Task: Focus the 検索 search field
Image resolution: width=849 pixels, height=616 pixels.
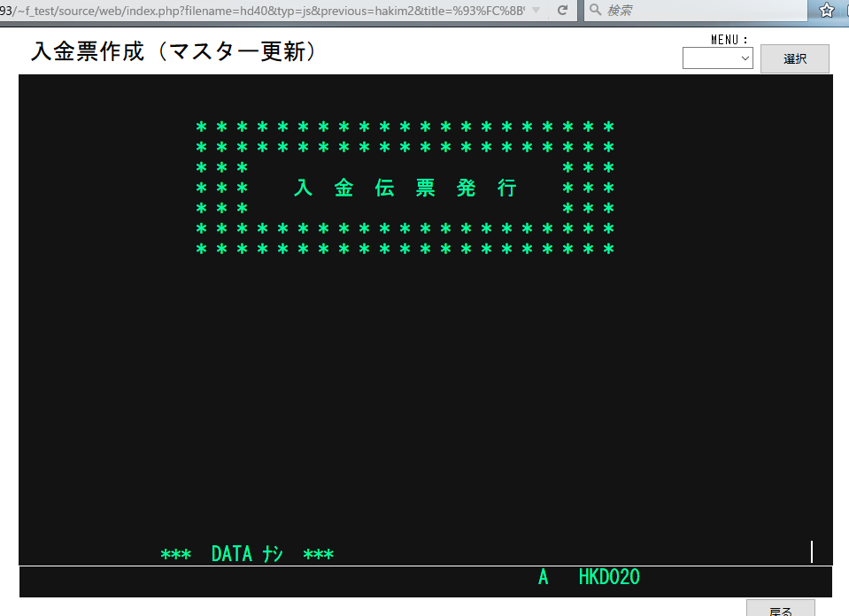Action: point(699,10)
